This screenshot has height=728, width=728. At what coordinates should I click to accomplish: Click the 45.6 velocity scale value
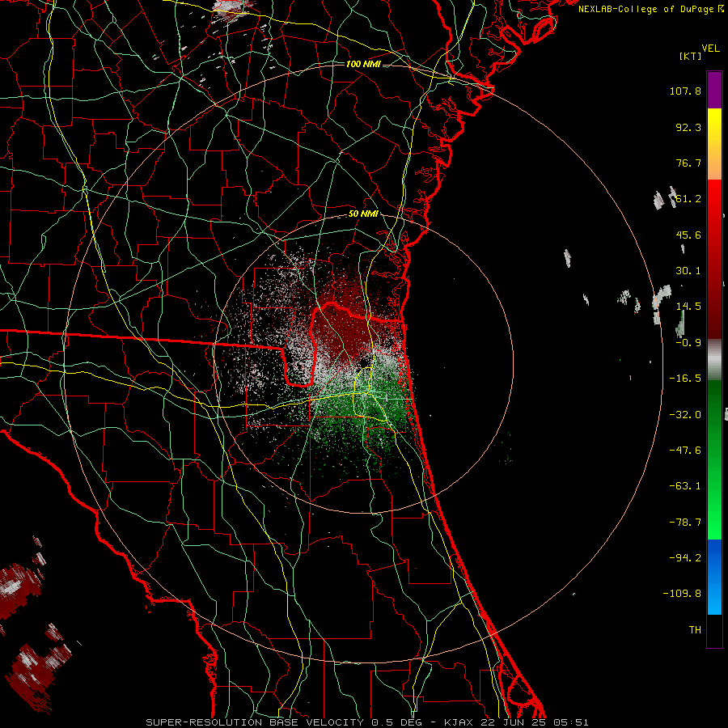[688, 235]
